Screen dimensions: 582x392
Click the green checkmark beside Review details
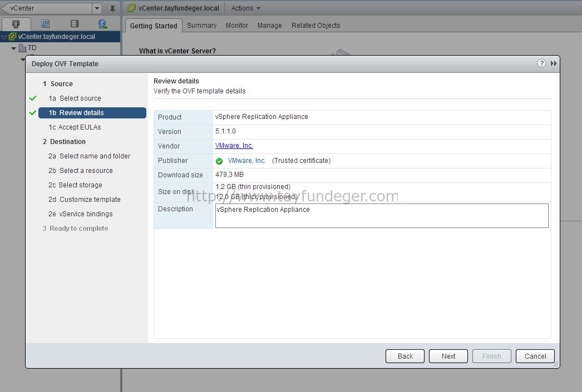(x=33, y=112)
